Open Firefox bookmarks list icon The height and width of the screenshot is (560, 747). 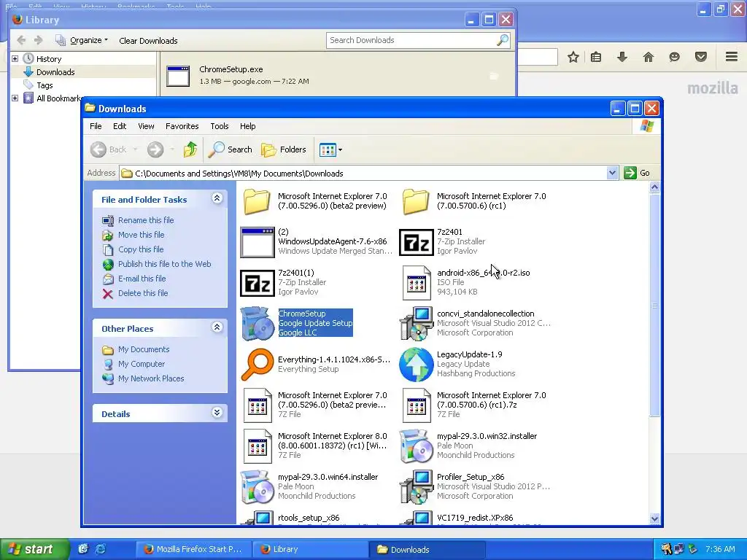(x=596, y=57)
